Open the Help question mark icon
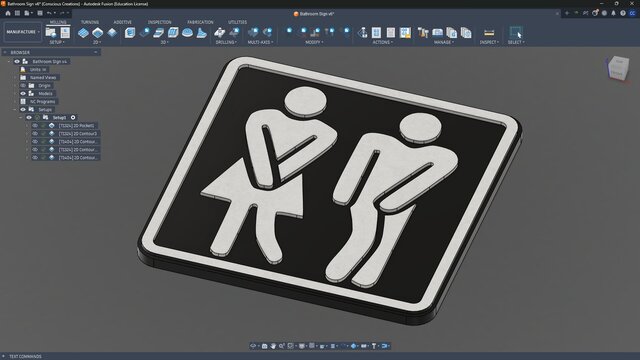 pos(623,13)
